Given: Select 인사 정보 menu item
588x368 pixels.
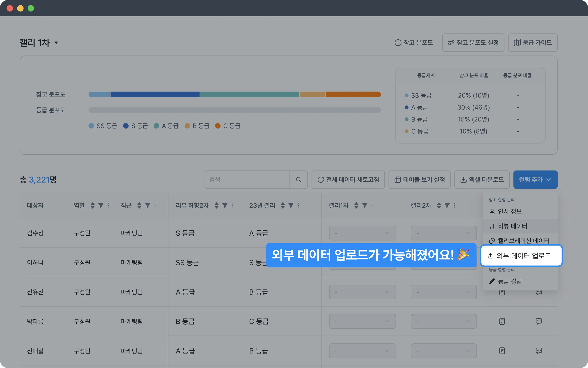Looking at the screenshot, I should tap(520, 211).
